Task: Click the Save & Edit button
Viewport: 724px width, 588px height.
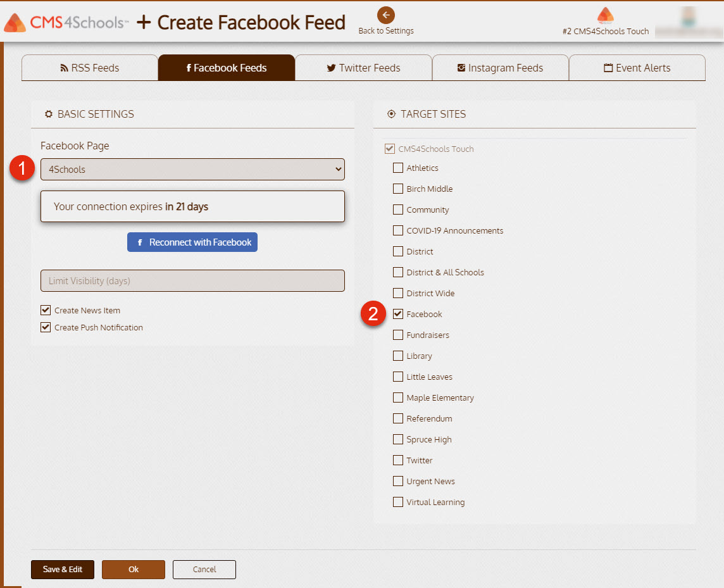Action: click(x=62, y=570)
